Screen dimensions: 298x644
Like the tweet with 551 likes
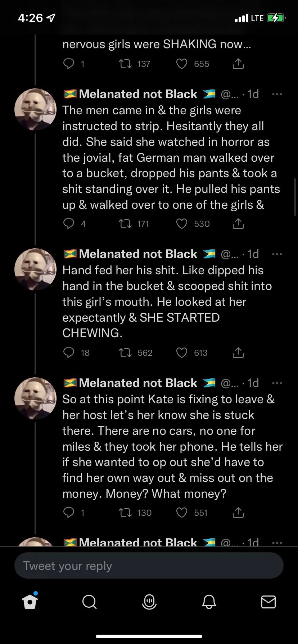[182, 512]
